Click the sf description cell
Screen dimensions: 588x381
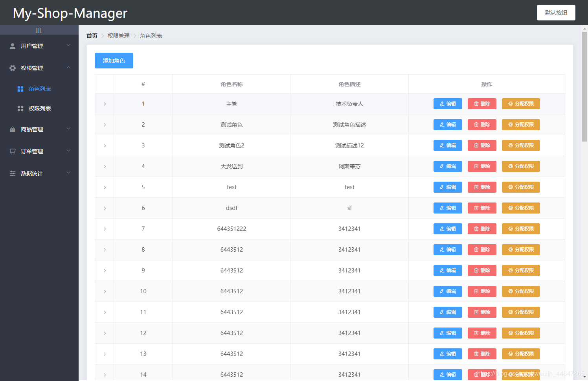[349, 208]
